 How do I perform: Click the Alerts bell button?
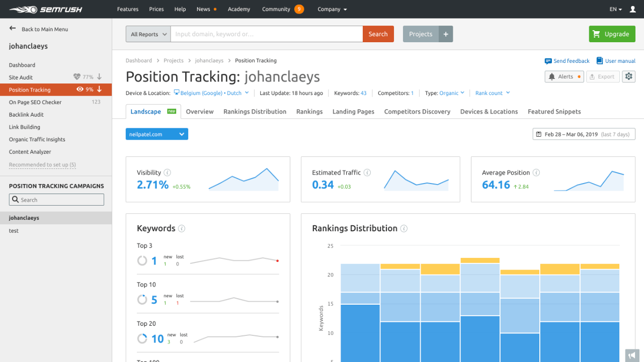[564, 76]
